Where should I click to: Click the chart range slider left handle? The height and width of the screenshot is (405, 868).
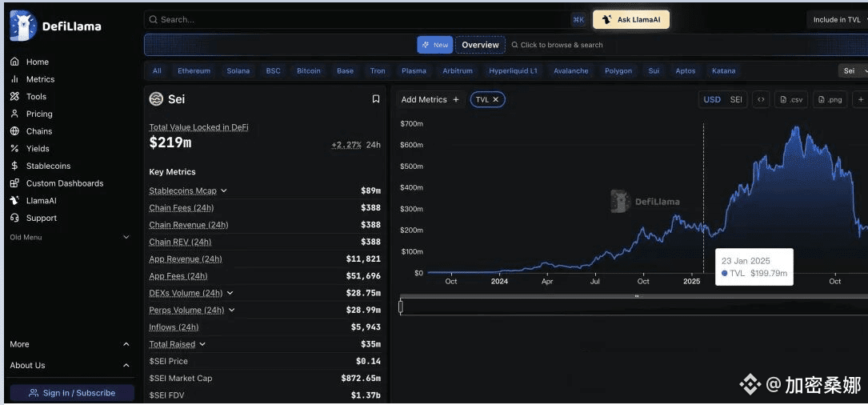tap(400, 307)
